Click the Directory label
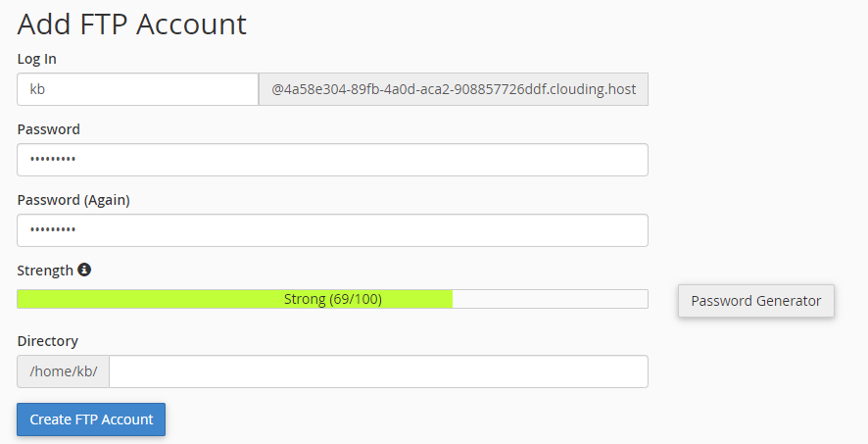868x444 pixels. coord(48,340)
